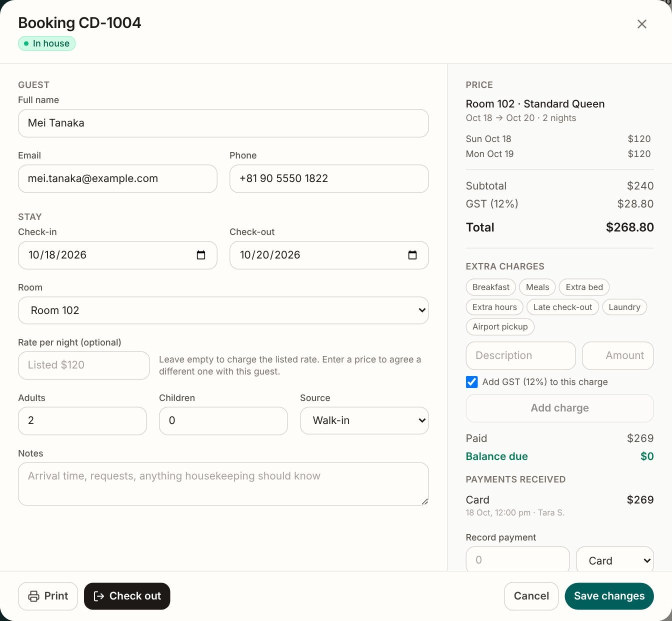Viewport: 672px width, 621px height.
Task: Focus the Full name field
Action: pyautogui.click(x=223, y=123)
